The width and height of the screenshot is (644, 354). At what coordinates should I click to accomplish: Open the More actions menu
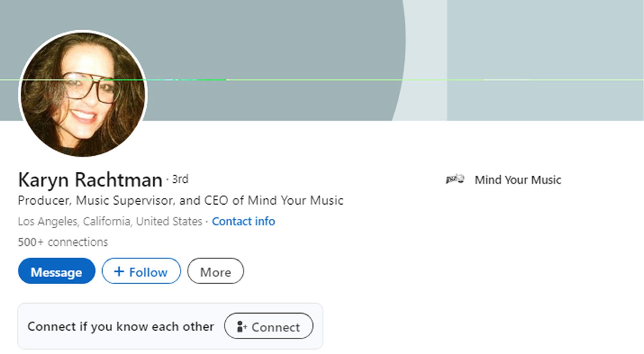(215, 271)
